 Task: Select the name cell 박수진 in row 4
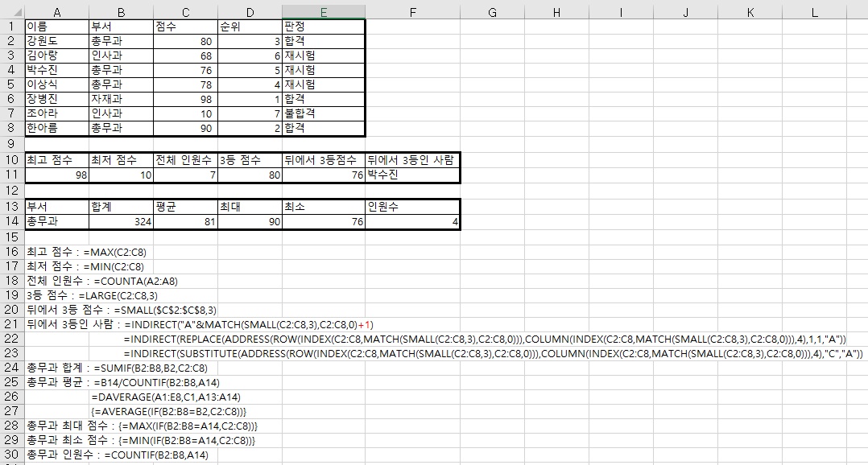click(x=56, y=70)
